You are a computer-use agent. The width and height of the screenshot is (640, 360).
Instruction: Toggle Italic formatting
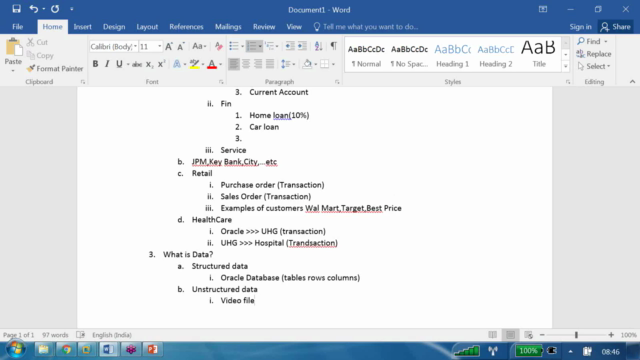click(x=107, y=64)
